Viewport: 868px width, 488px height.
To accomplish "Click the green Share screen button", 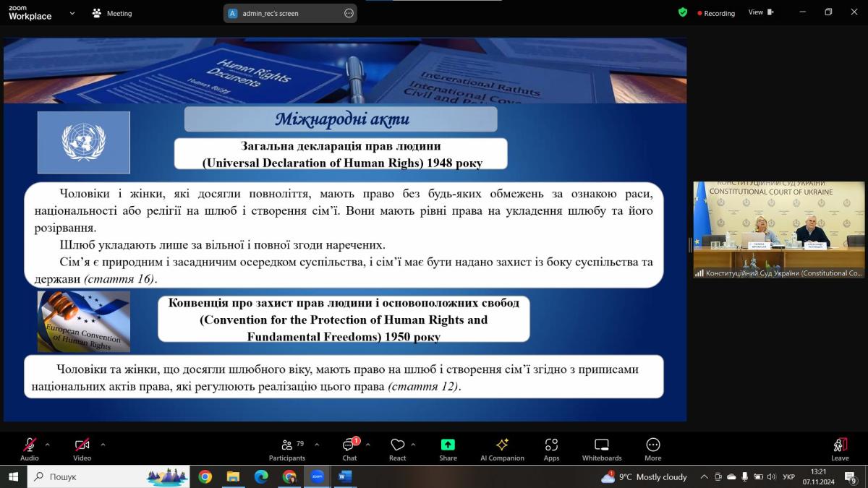I will coord(448,448).
